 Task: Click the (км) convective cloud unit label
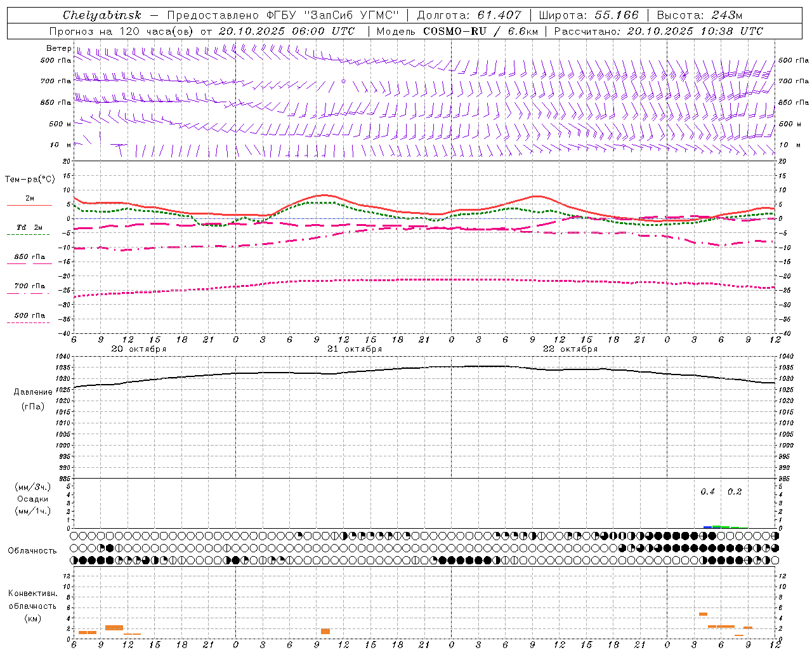(x=33, y=618)
